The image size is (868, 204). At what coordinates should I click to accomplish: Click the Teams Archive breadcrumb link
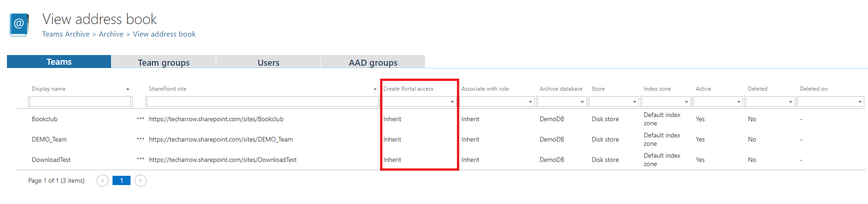(66, 34)
